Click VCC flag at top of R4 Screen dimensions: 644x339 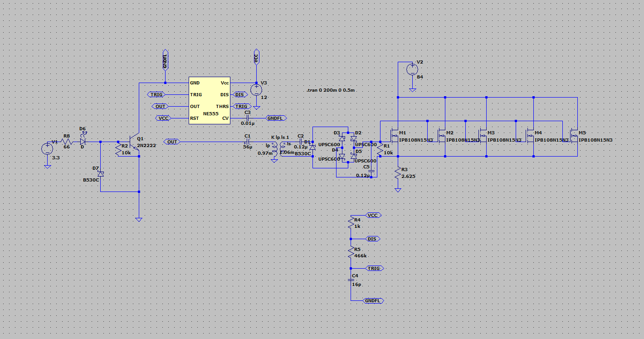[373, 215]
